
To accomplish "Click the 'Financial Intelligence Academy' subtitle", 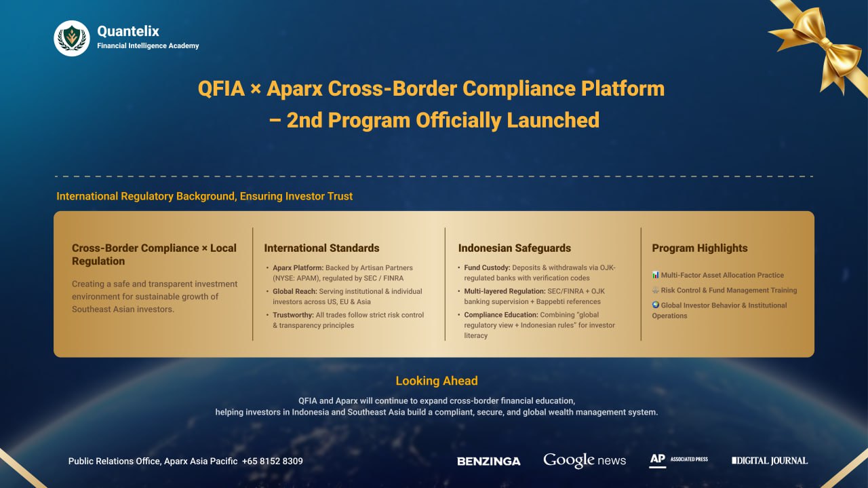I will (x=148, y=46).
